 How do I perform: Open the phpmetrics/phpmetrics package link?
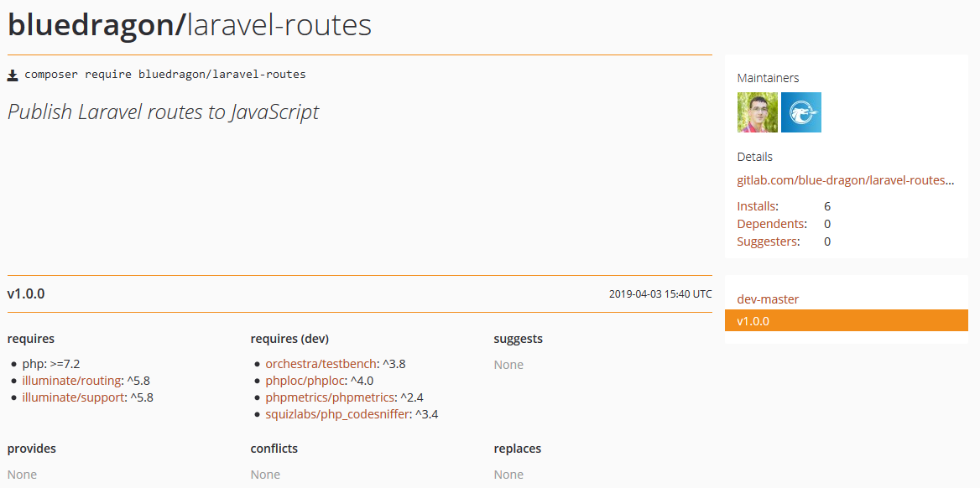click(330, 397)
